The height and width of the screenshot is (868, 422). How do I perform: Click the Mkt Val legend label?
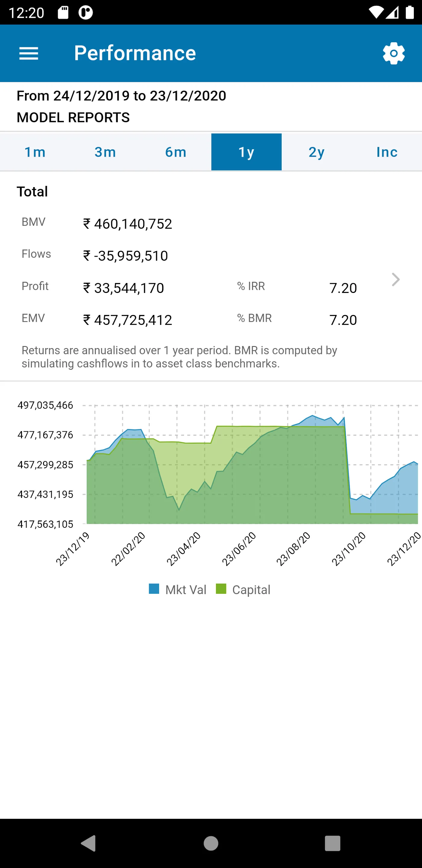[186, 590]
